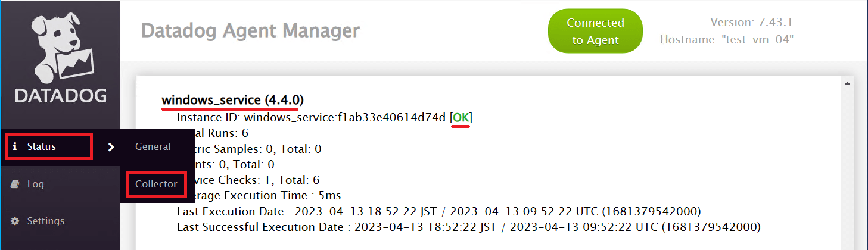Click the info icon beside Status
The image size is (868, 250).
pyautogui.click(x=15, y=147)
